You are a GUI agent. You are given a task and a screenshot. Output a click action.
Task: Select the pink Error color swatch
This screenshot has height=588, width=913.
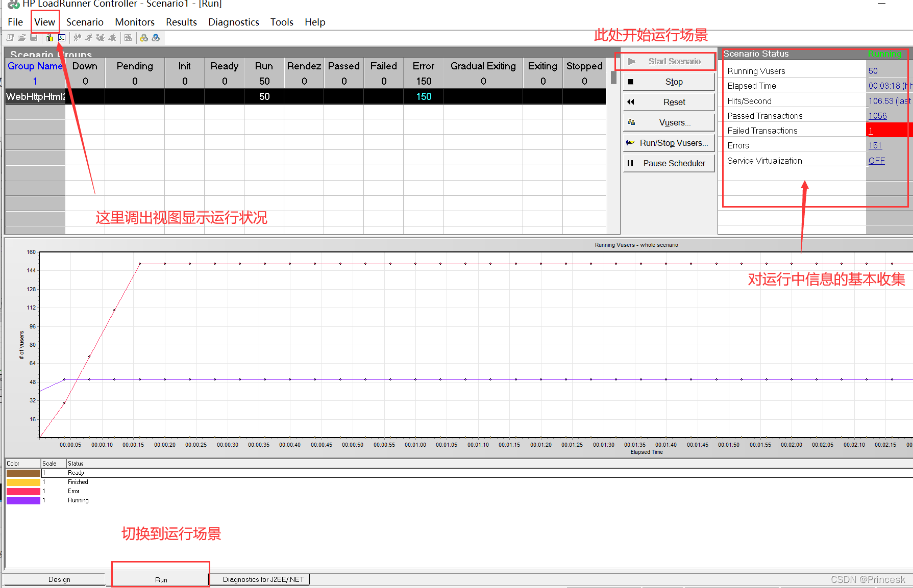point(23,491)
